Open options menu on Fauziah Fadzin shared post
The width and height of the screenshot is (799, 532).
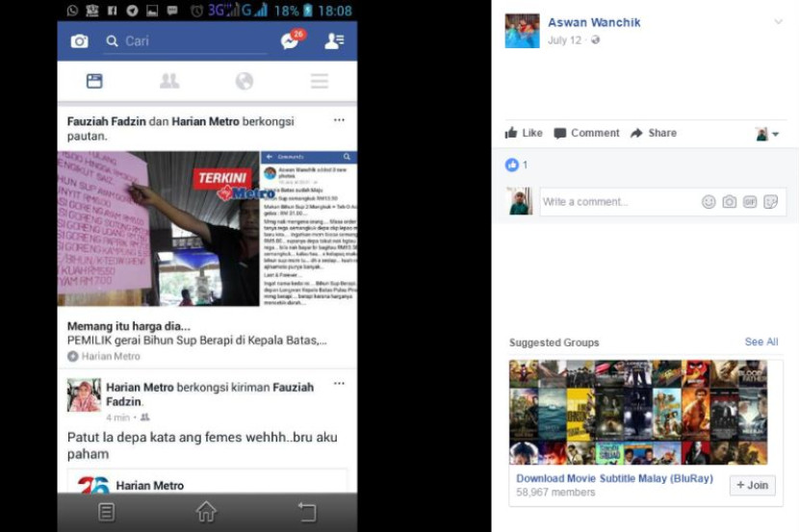tap(339, 120)
